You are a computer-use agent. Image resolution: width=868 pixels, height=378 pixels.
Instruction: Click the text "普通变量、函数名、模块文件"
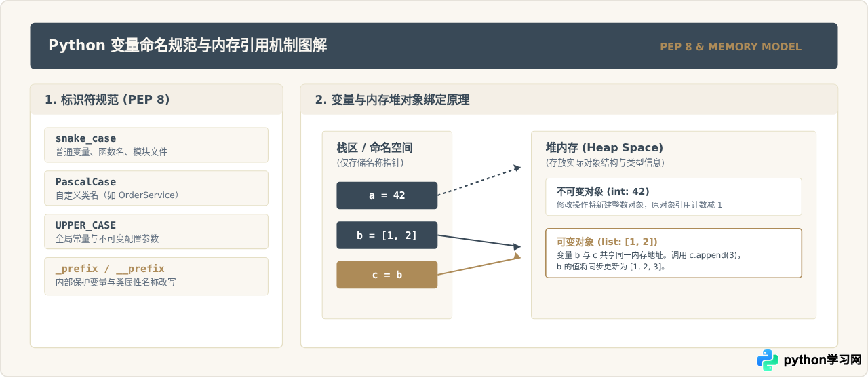pyautogui.click(x=111, y=152)
